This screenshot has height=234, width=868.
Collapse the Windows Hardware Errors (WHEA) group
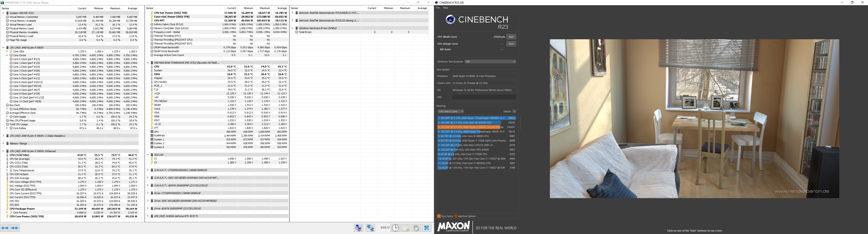click(x=293, y=28)
